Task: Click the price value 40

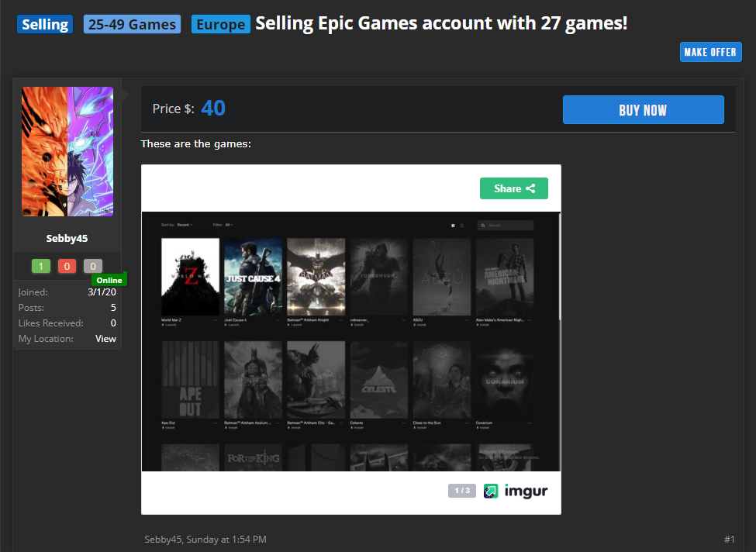Action: click(213, 108)
